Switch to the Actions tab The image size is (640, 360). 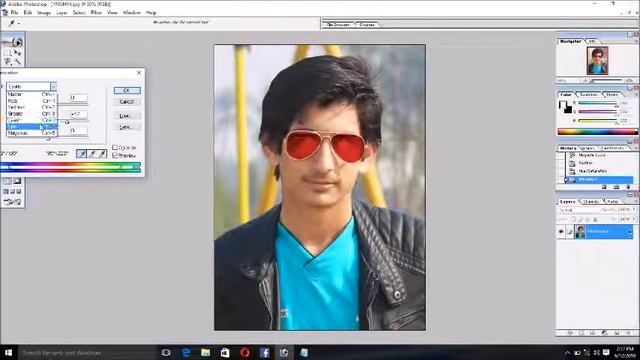588,148
